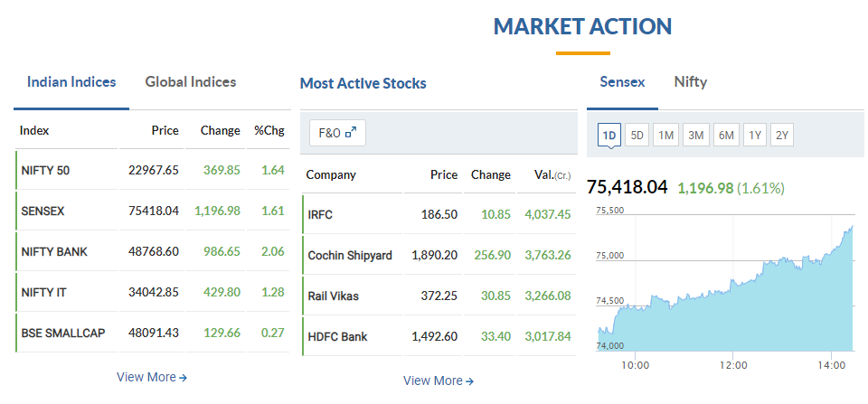Choose the 2Y chart range
868x404 pixels.
[x=781, y=135]
